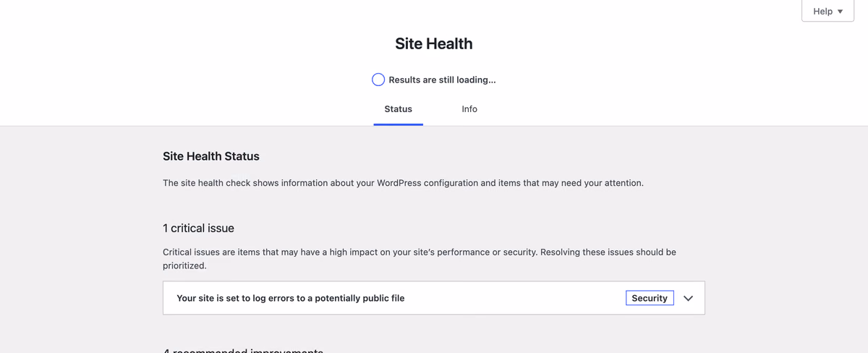Click the Security badge label
The width and height of the screenshot is (868, 353).
click(x=650, y=298)
